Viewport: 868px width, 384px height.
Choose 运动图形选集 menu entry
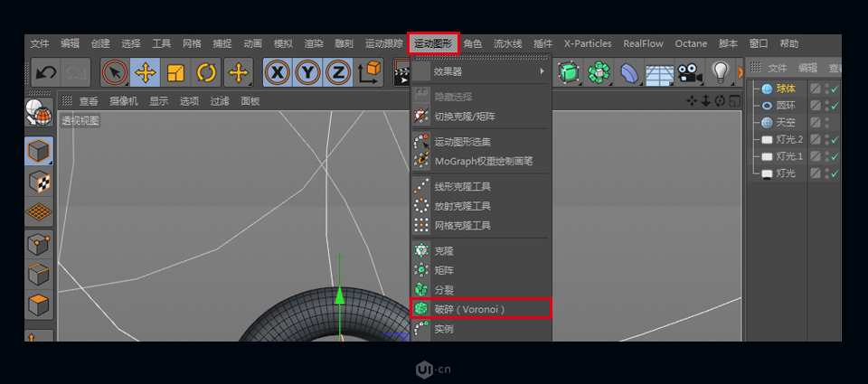coord(480,142)
